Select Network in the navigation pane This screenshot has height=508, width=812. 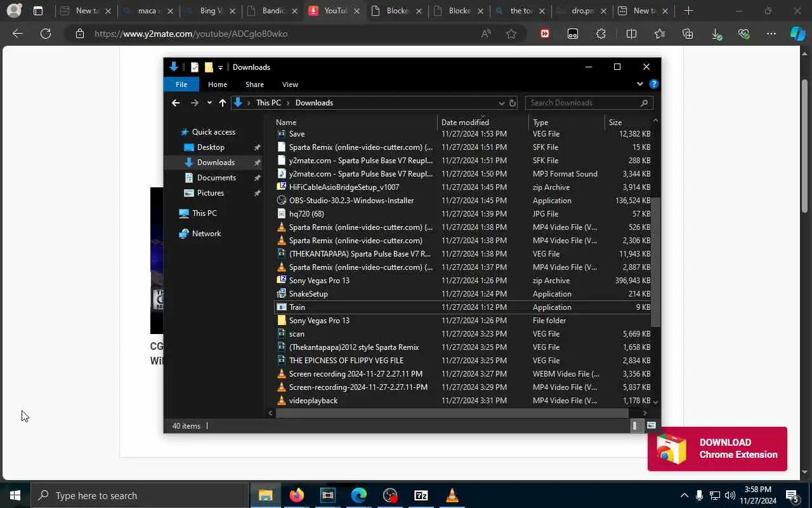point(206,234)
